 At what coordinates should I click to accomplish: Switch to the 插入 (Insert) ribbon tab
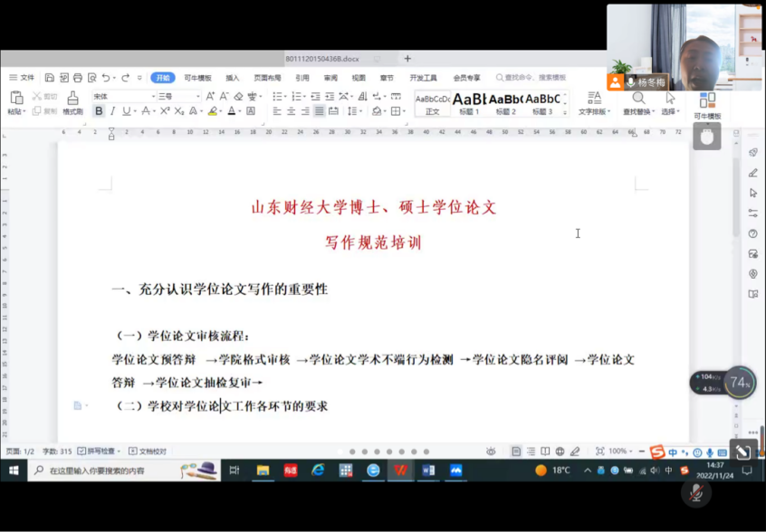point(232,78)
